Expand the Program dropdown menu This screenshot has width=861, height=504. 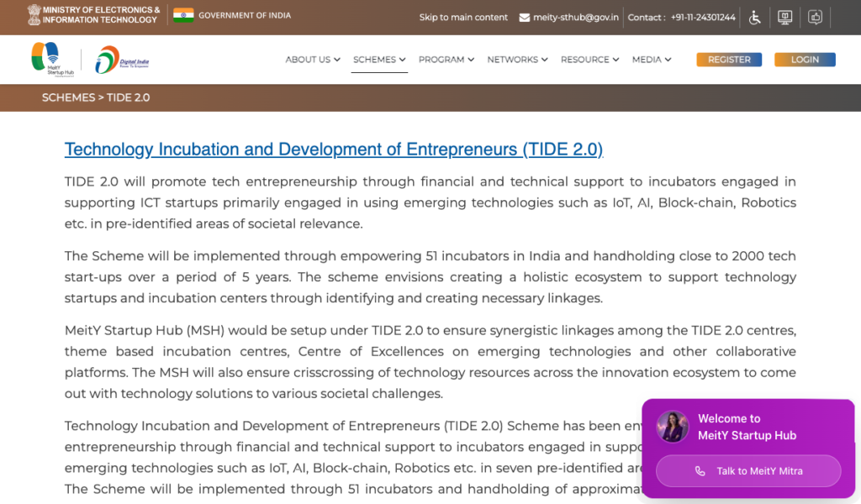[446, 60]
